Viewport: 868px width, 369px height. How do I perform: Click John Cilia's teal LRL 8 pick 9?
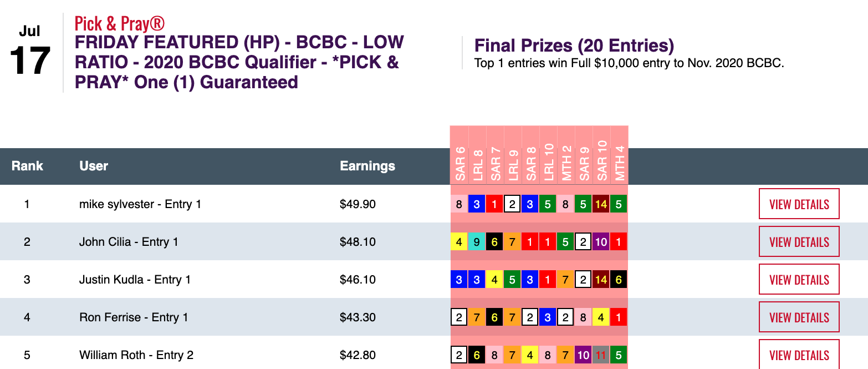click(x=477, y=242)
